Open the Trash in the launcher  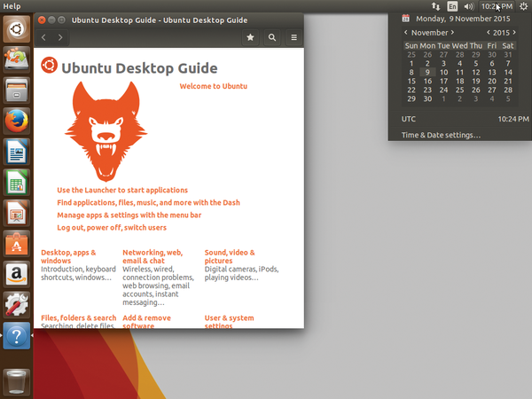(16, 382)
